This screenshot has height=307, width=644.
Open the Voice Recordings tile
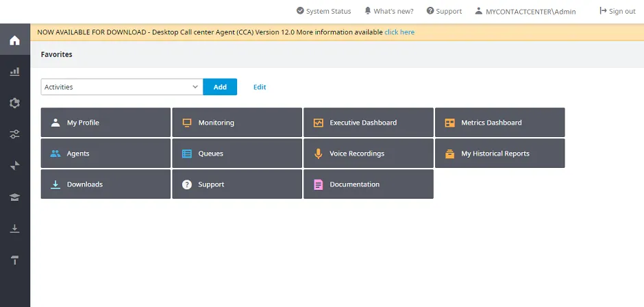[x=369, y=153]
